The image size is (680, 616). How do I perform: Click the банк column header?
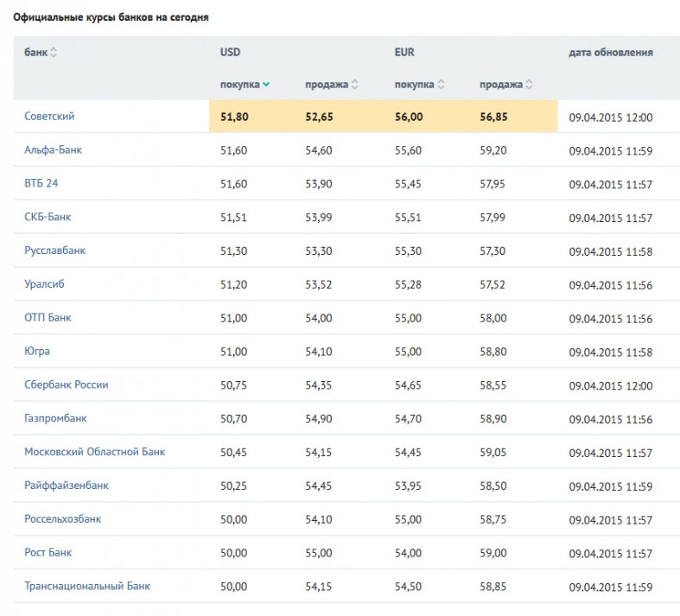click(36, 53)
